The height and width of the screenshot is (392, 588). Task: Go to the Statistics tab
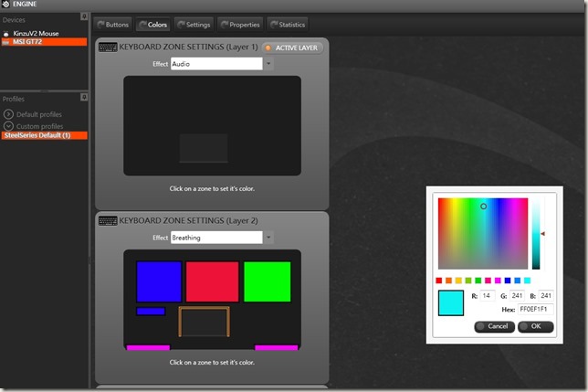point(288,25)
